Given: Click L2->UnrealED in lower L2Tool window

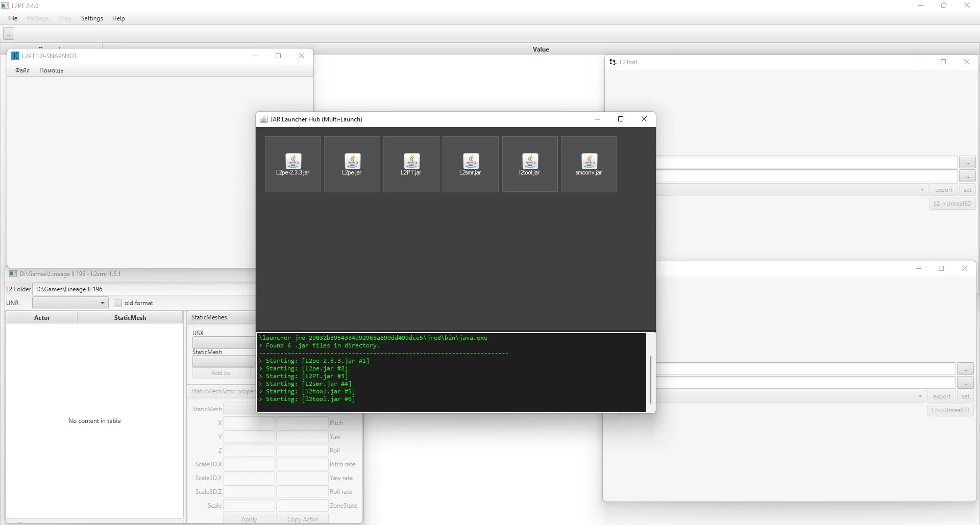Looking at the screenshot, I should [x=950, y=410].
